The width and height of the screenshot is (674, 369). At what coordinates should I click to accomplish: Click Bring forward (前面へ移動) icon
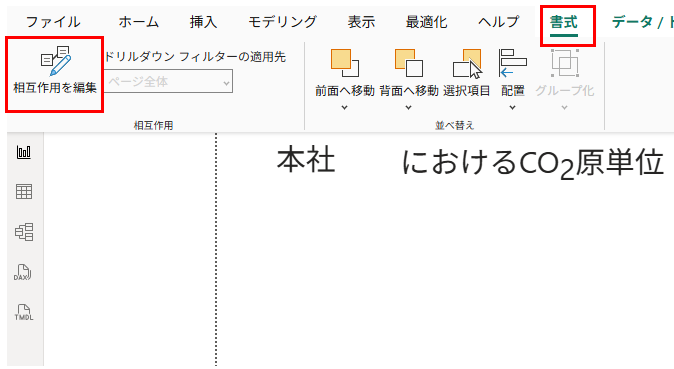[345, 63]
